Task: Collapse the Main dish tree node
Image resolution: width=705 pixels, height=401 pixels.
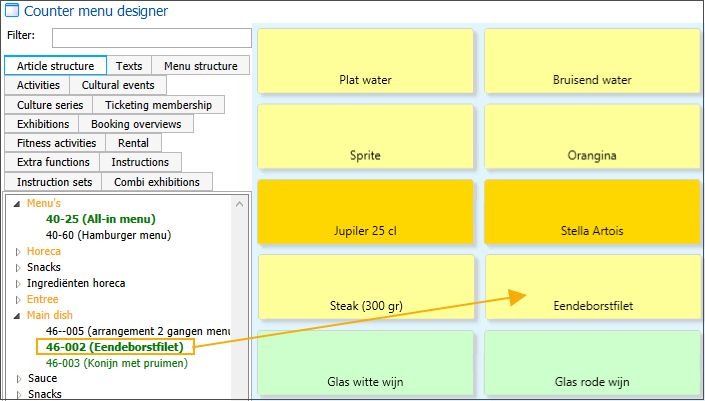Action: click(18, 315)
